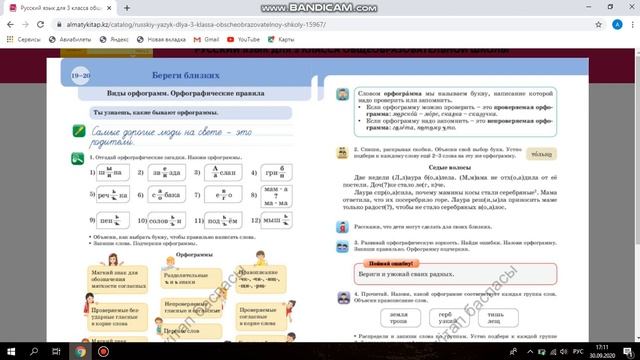This screenshot has width=640, height=360.
Task: Click the green pencil writing-task icon
Action: pyautogui.click(x=79, y=131)
